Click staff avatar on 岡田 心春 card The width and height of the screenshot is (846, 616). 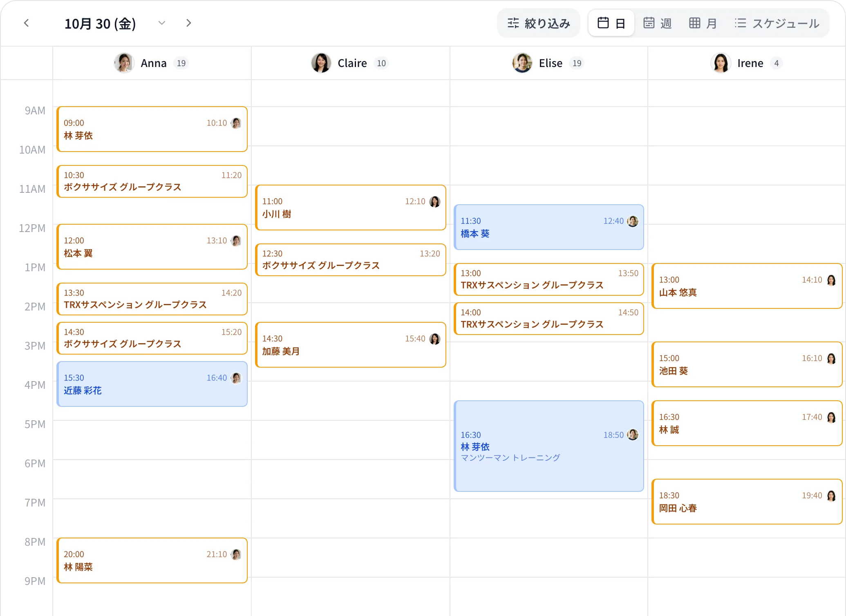click(x=831, y=495)
